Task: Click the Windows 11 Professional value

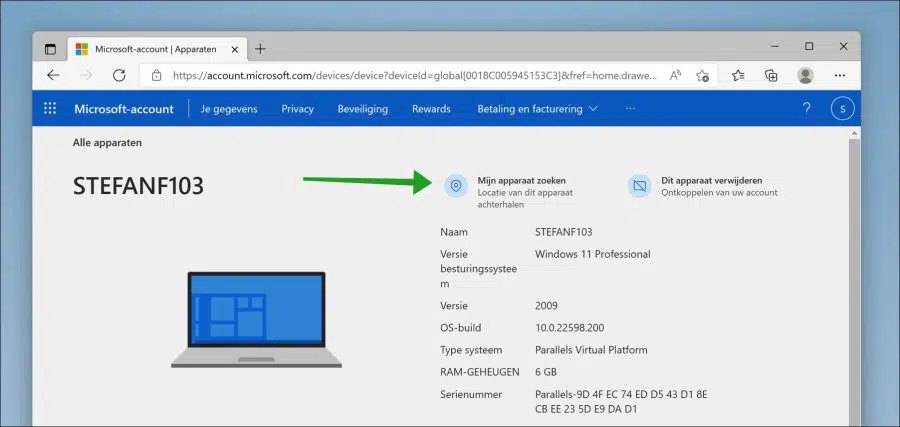Action: 592,254
